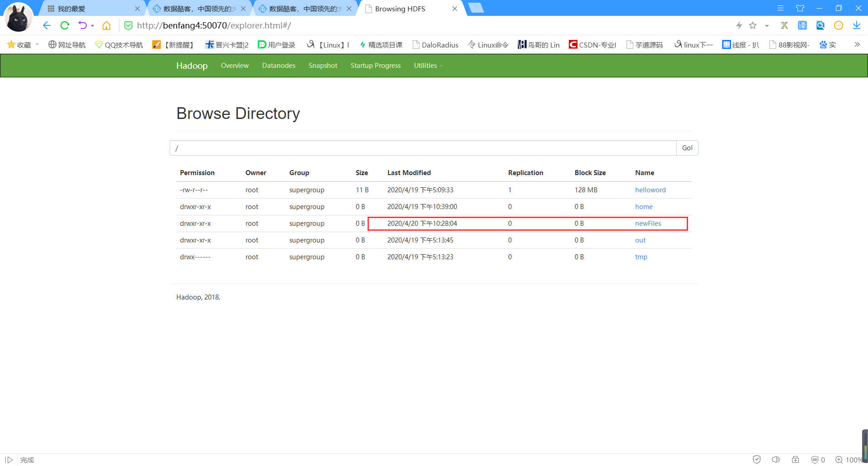Viewport: 868px width, 466px height.
Task: Open 网址导航 bookmark
Action: coord(67,45)
